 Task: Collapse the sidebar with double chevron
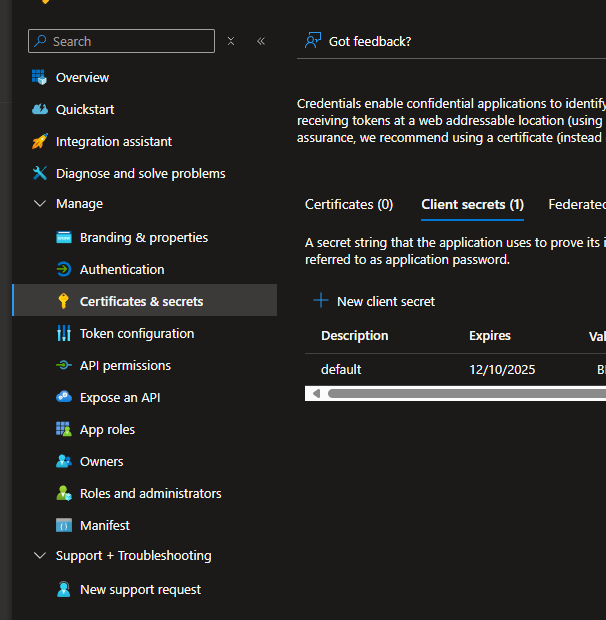click(261, 41)
